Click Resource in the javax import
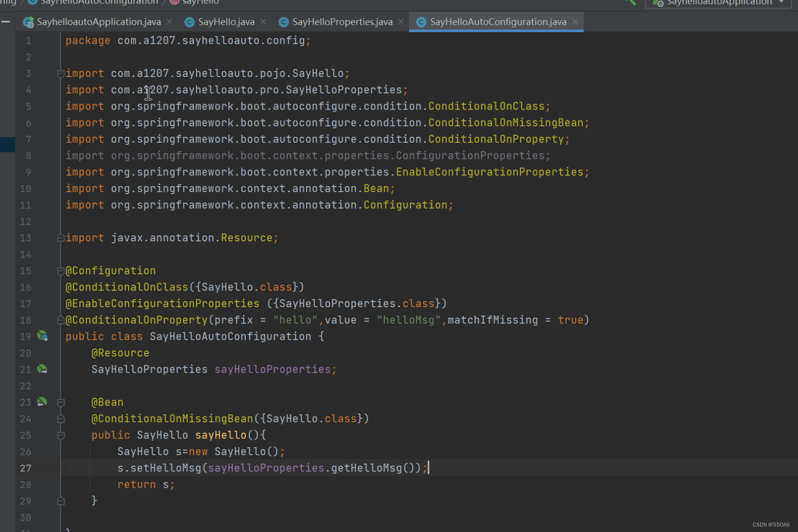Viewport: 798px width, 532px height. [246, 238]
